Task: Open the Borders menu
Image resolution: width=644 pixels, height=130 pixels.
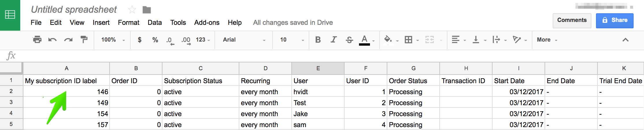Action: 408,40
